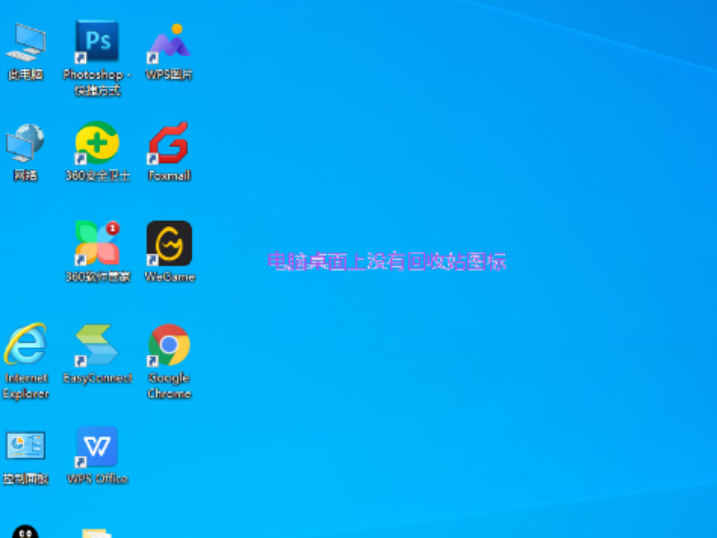The height and width of the screenshot is (538, 717).
Task: Click the 360软件管家 label text
Action: (97, 277)
